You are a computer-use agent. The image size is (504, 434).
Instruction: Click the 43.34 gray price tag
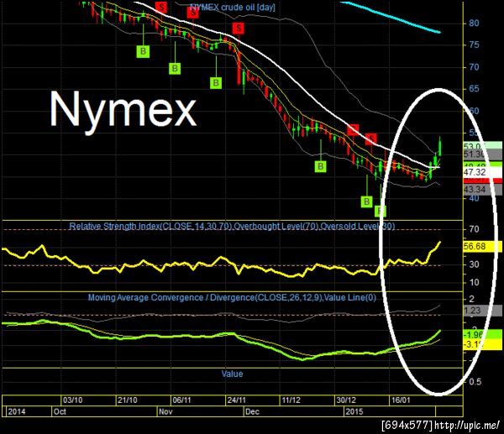point(482,190)
